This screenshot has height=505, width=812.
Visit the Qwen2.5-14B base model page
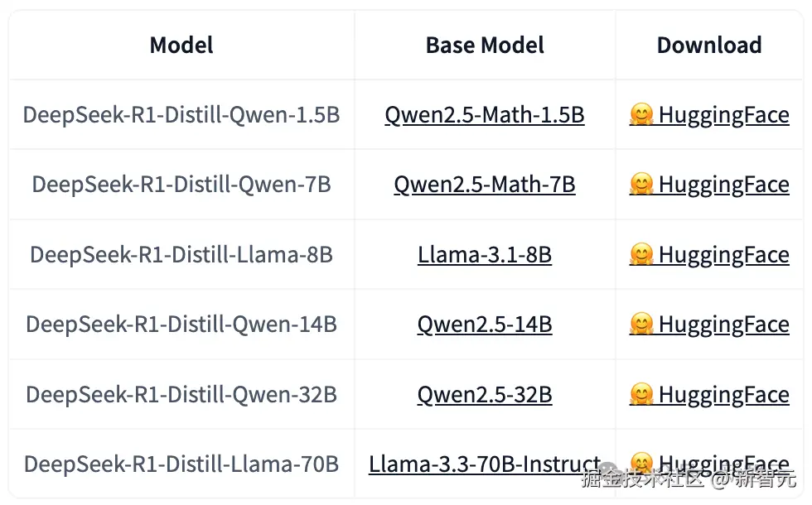click(x=485, y=324)
